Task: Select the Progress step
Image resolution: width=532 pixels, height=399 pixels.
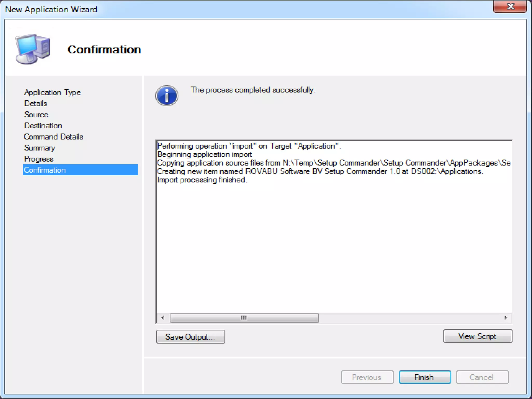Action: point(39,159)
